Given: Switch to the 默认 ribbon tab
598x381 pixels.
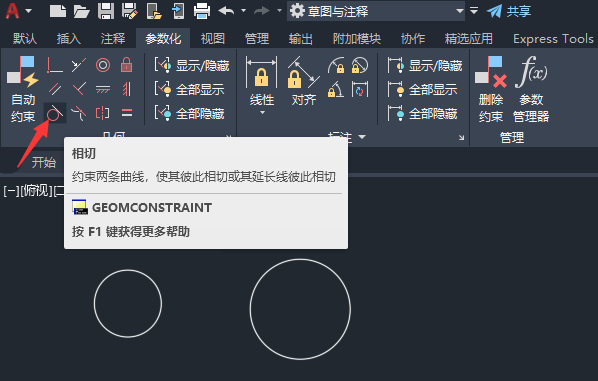Looking at the screenshot, I should pyautogui.click(x=25, y=39).
